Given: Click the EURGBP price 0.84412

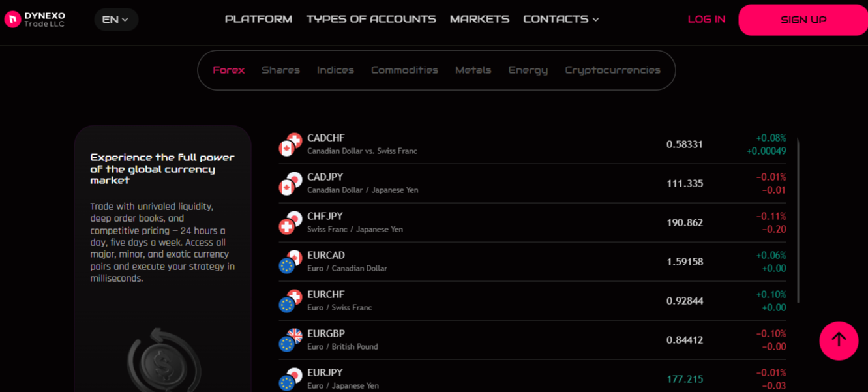Looking at the screenshot, I should 685,340.
